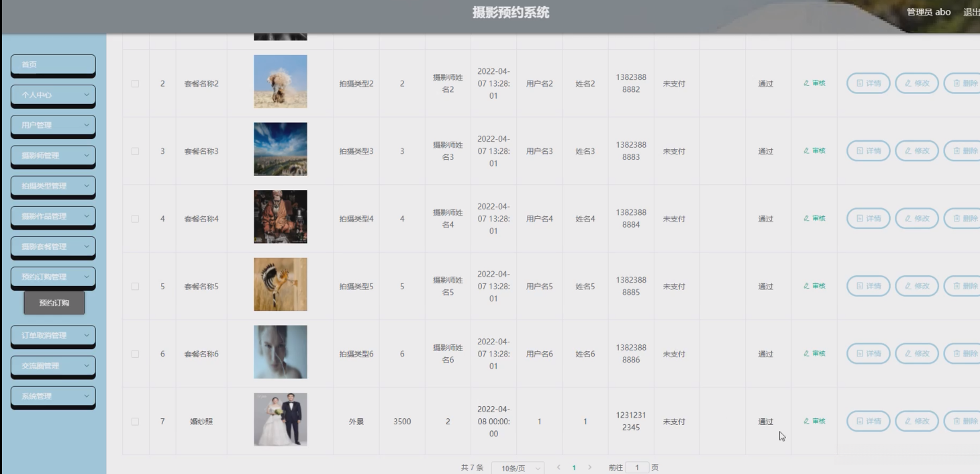Review the 婚纱照 row via 审核
Image resolution: width=980 pixels, height=474 pixels.
pos(814,421)
